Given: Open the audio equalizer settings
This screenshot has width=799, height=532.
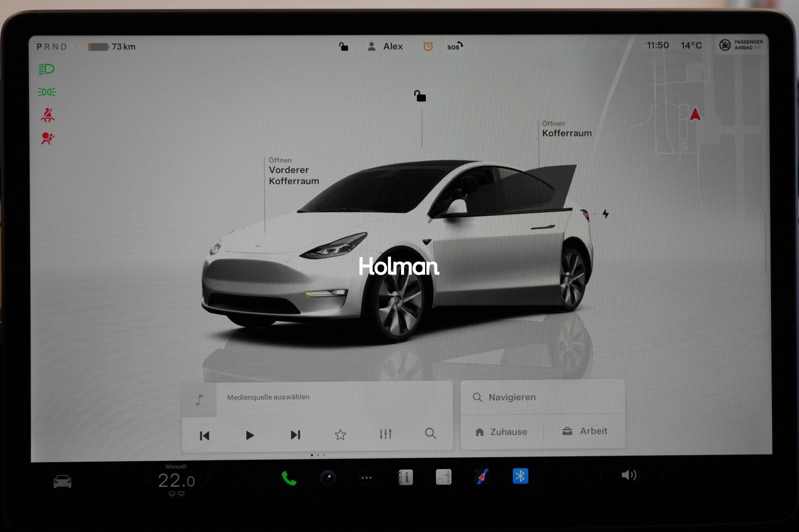Looking at the screenshot, I should click(386, 434).
